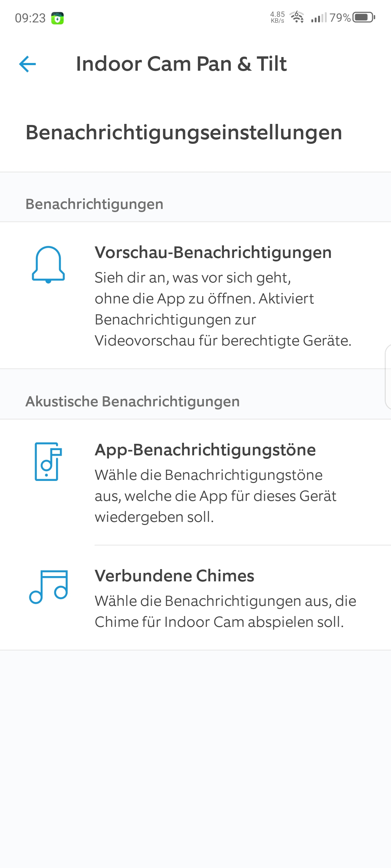Tap the battery icon in status bar
This screenshot has width=391, height=868.
364,17
